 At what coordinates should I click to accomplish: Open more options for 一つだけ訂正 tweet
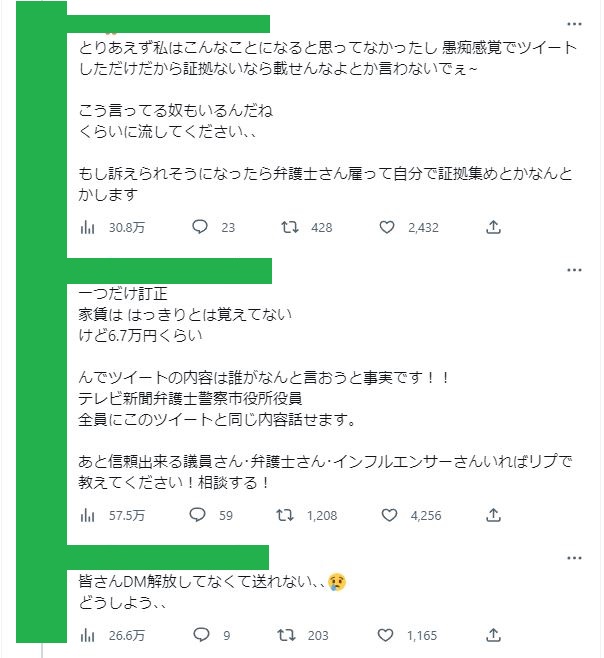[x=574, y=270]
